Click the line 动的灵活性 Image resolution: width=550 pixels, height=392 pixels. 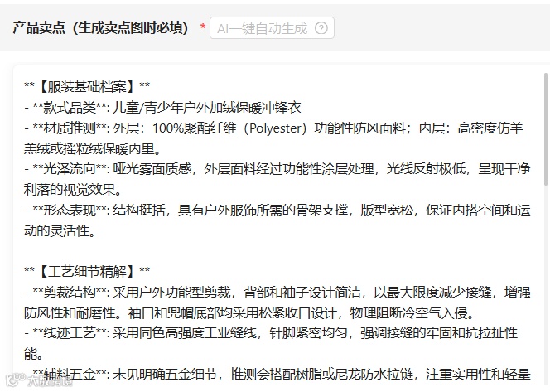click(60, 231)
